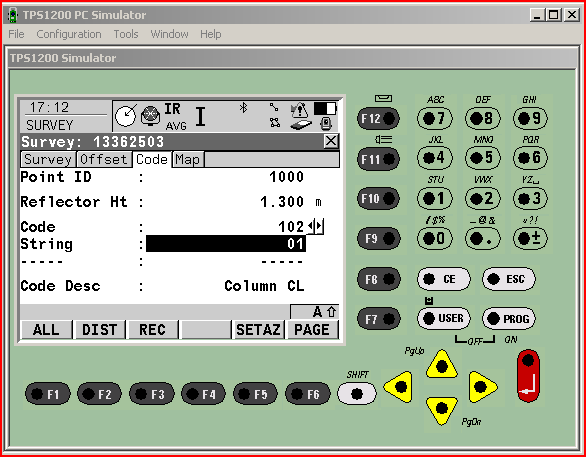Tap the decimal point keypad key
Viewport: 586px width, 457px height.
pyautogui.click(x=482, y=238)
